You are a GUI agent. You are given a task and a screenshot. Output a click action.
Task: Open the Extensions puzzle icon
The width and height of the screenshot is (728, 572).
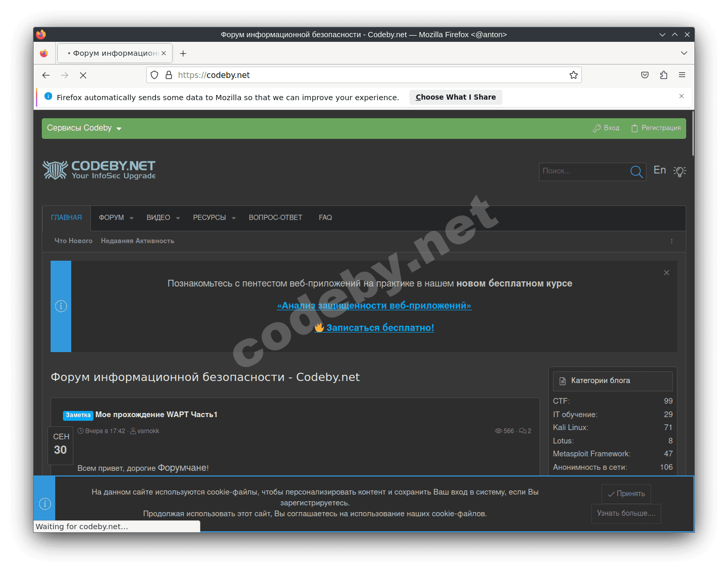coord(663,75)
